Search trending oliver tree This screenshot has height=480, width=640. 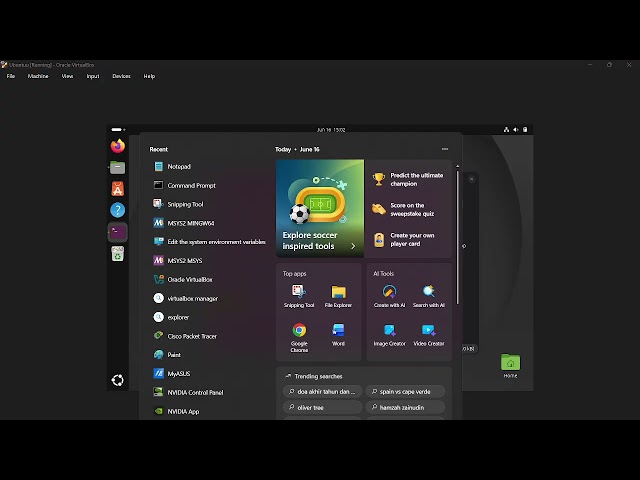[x=322, y=407]
